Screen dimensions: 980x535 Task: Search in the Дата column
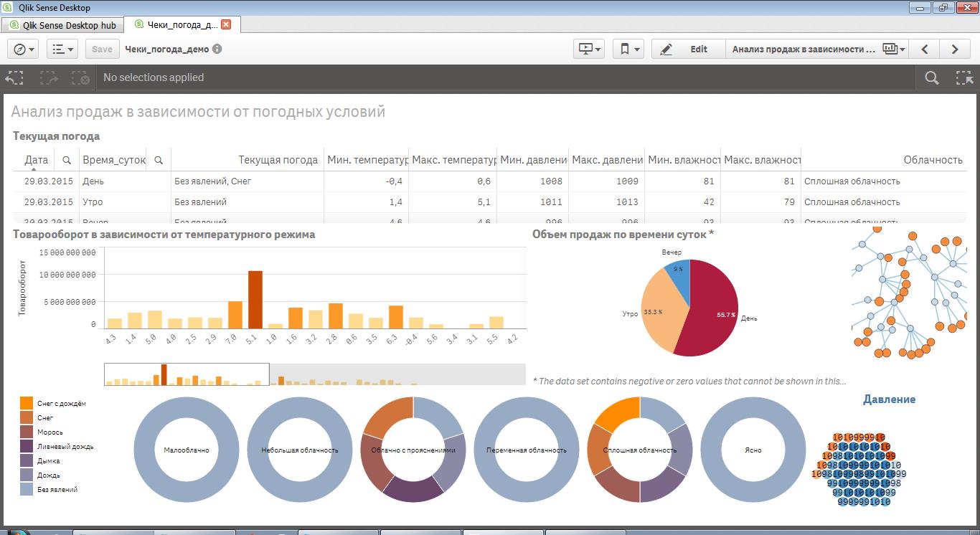point(66,160)
